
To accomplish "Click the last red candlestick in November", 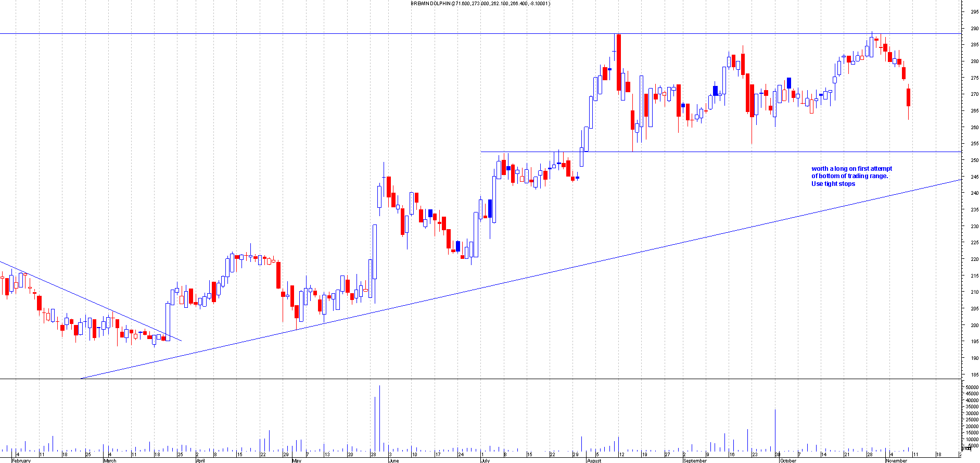I will [909, 97].
